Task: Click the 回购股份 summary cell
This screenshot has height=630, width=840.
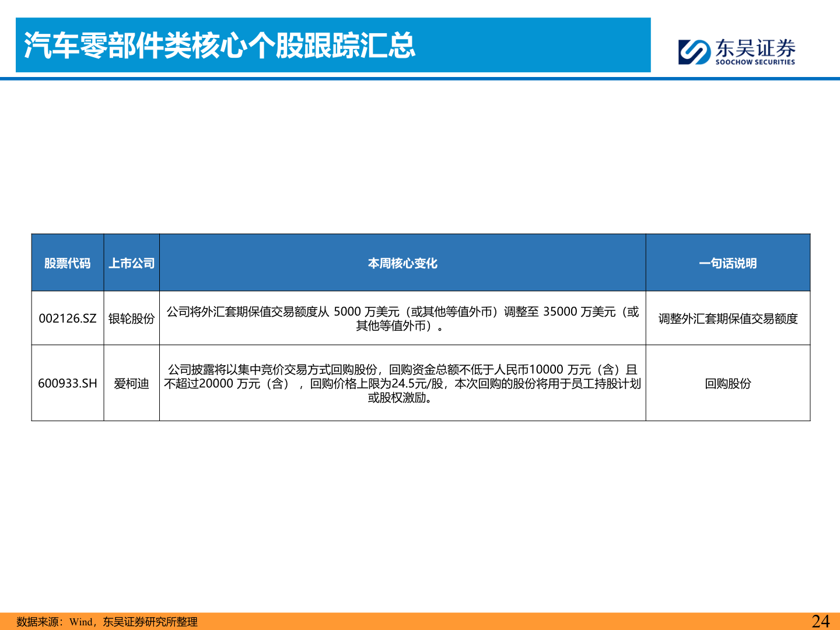Action: pyautogui.click(x=728, y=383)
